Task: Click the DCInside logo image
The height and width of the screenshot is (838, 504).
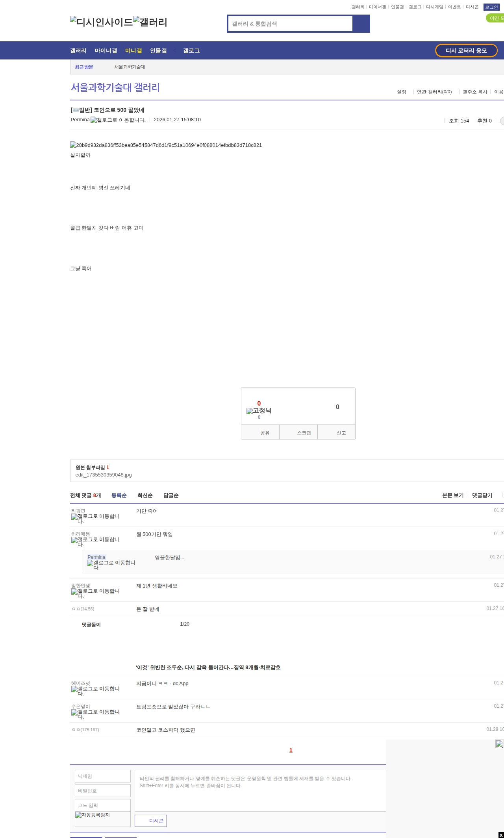Action: [x=101, y=22]
